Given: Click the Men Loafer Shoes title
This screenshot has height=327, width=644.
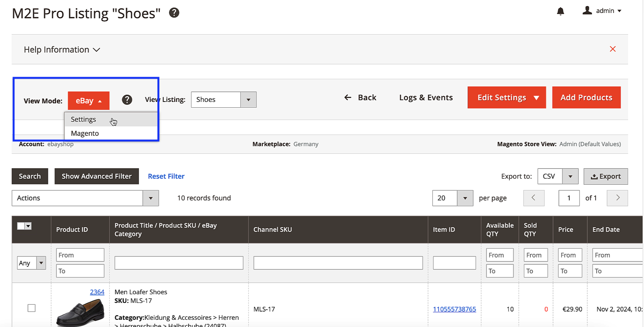Looking at the screenshot, I should (x=141, y=292).
